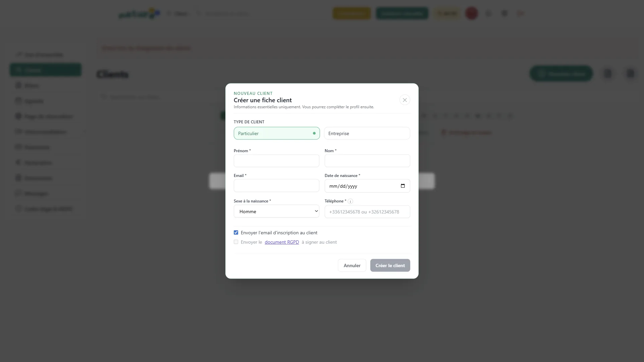Close the Nouveau client dialog
Screen dimensions: 644x362
(x=405, y=100)
